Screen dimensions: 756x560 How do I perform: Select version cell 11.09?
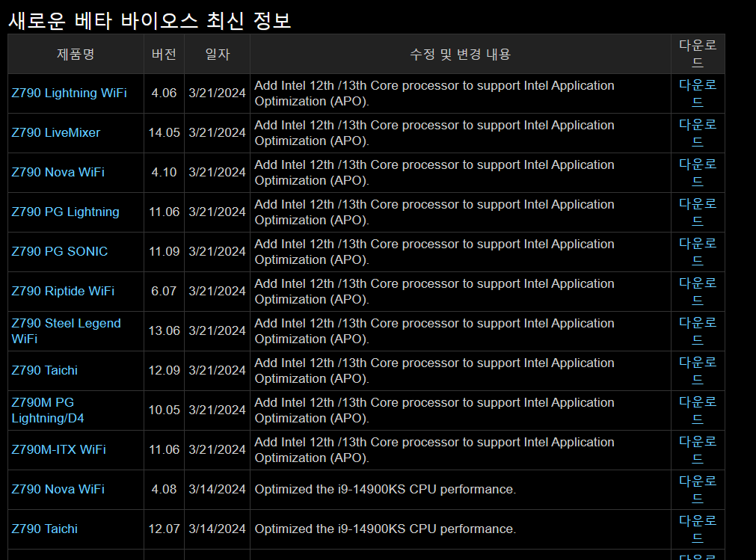[164, 251]
